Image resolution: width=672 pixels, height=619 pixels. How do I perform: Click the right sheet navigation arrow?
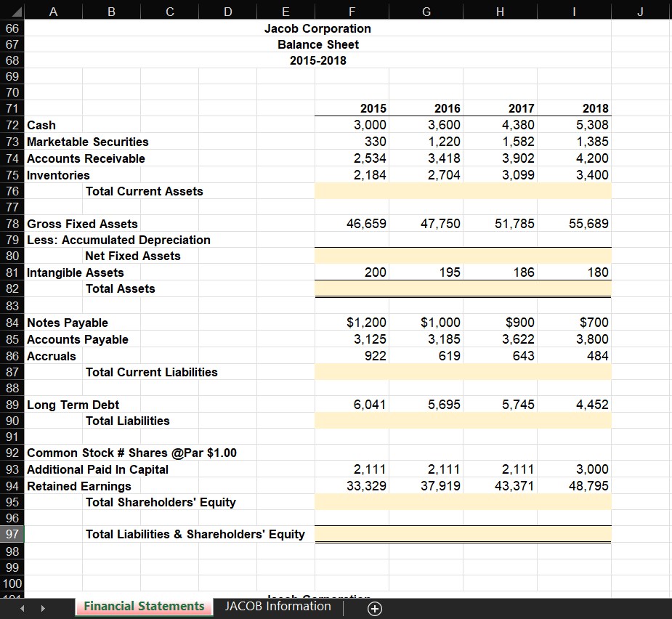tap(43, 607)
